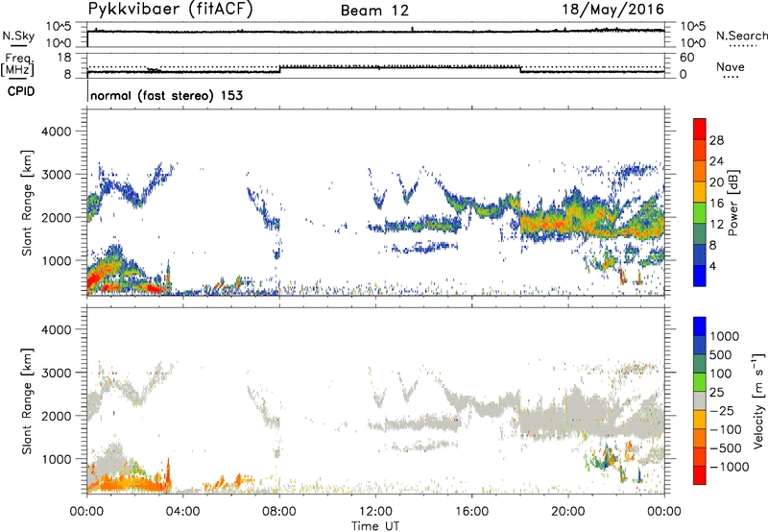Image resolution: width=768 pixels, height=532 pixels.
Task: Click the '20:00' time tick label
Action: tap(567, 512)
